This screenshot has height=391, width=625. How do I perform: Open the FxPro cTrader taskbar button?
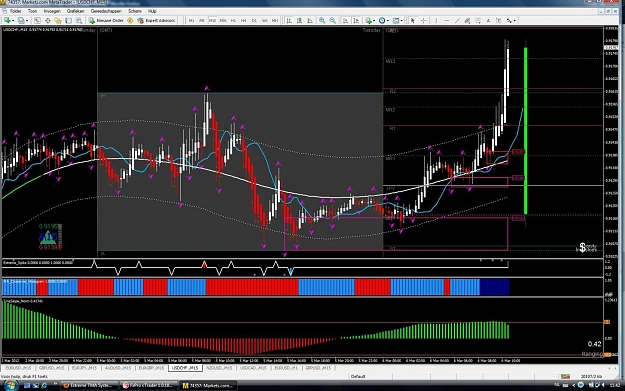[148, 385]
